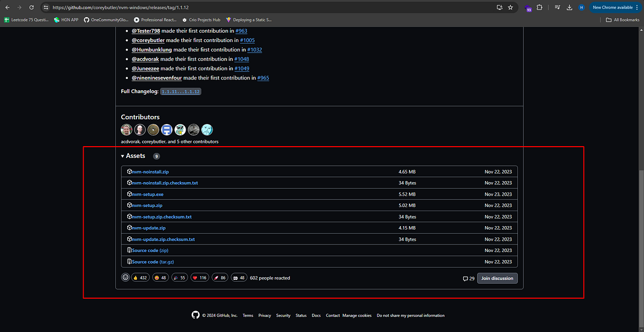The width and height of the screenshot is (644, 332).
Task: Click the rocket reaction emoji
Action: tap(219, 277)
